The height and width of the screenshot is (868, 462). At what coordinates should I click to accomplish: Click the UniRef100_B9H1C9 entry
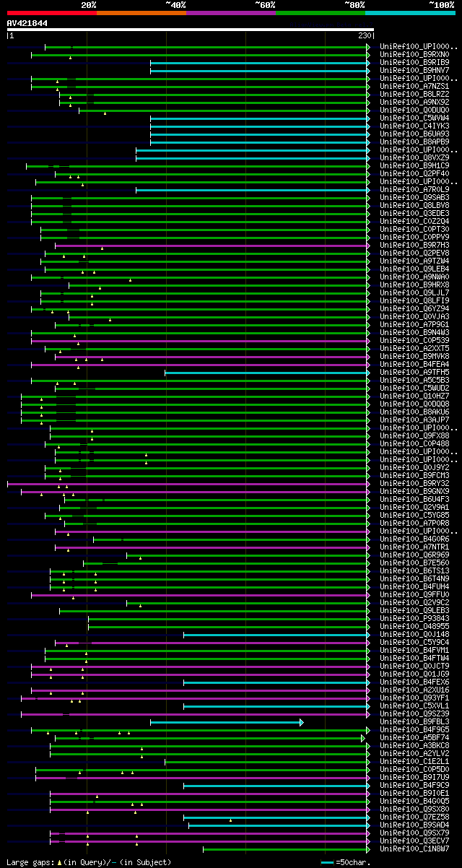415,165
